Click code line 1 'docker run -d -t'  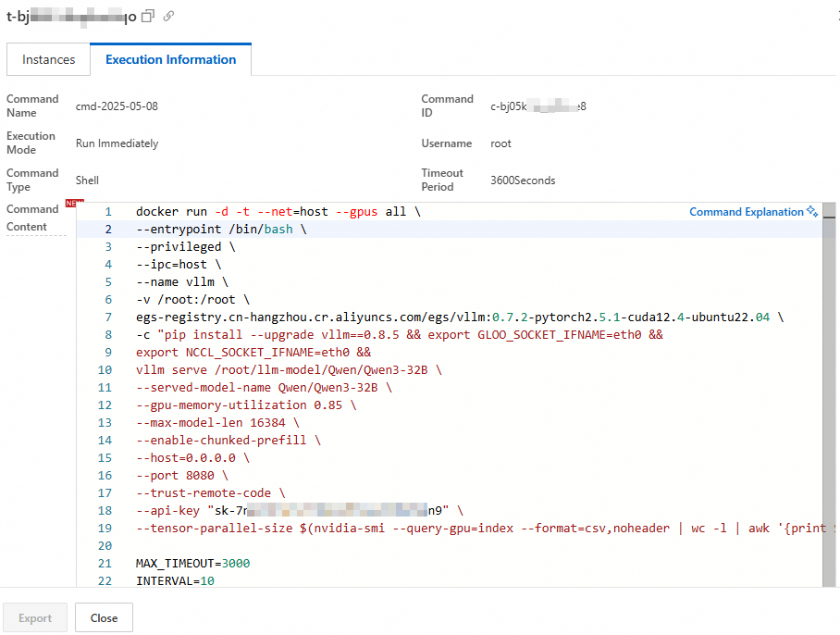click(x=278, y=212)
